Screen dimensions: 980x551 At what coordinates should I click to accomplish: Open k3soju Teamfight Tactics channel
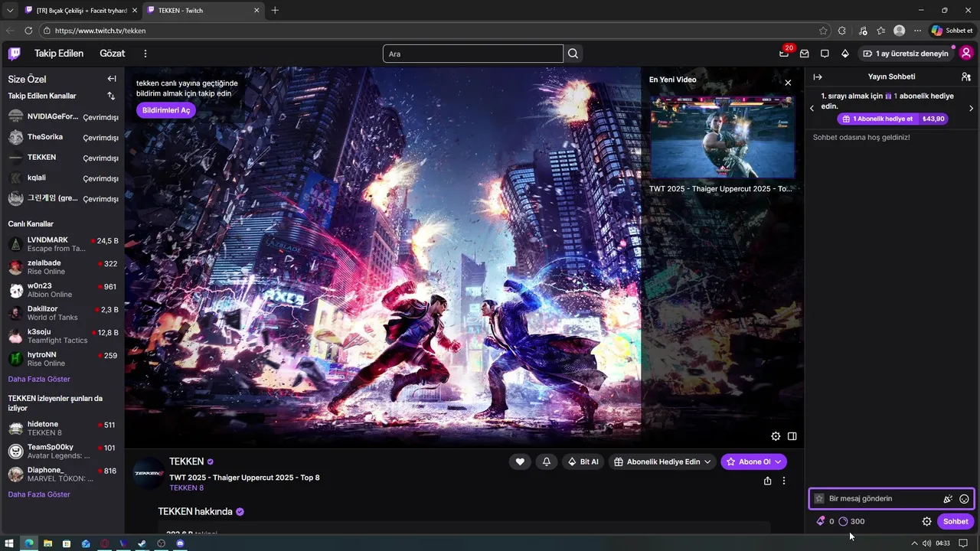pyautogui.click(x=63, y=336)
